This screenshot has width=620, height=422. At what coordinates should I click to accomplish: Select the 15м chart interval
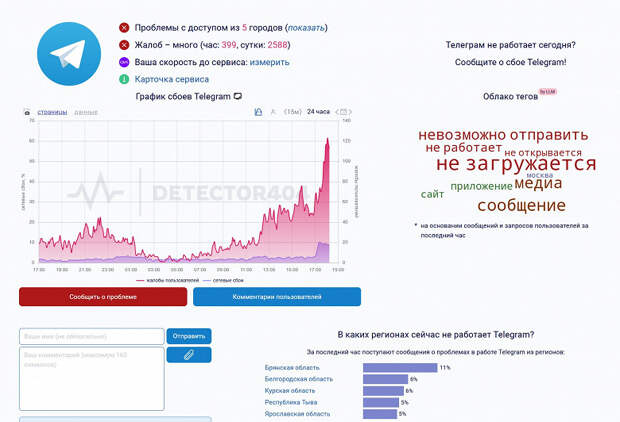coord(293,112)
